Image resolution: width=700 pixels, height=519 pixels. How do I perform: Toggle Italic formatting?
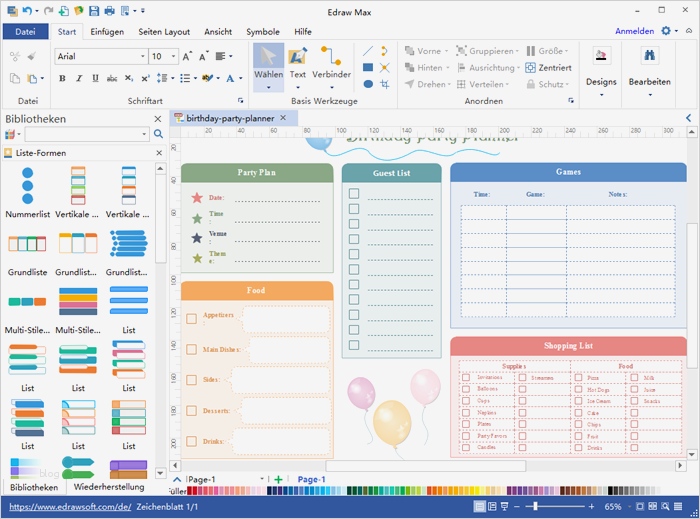point(79,79)
